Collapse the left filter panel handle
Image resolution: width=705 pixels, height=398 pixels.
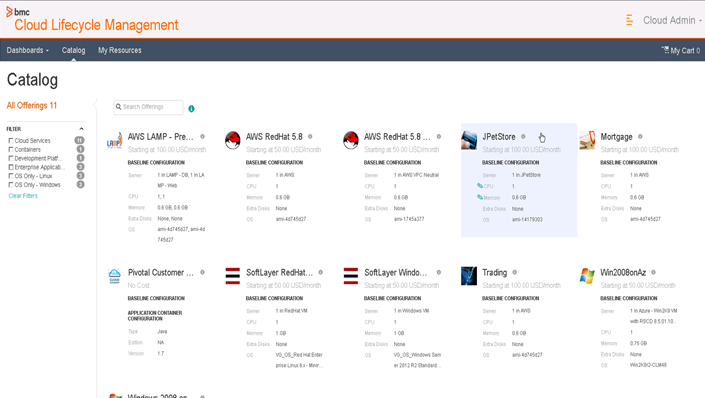point(95,105)
